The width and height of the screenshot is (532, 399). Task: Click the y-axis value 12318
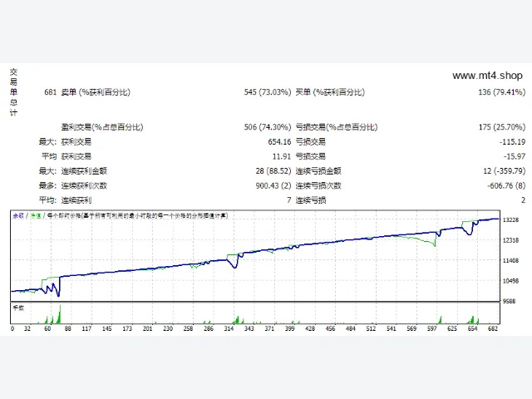pos(510,240)
